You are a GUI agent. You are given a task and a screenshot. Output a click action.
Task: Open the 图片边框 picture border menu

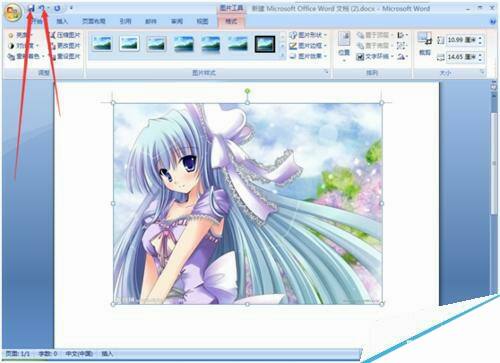[308, 46]
